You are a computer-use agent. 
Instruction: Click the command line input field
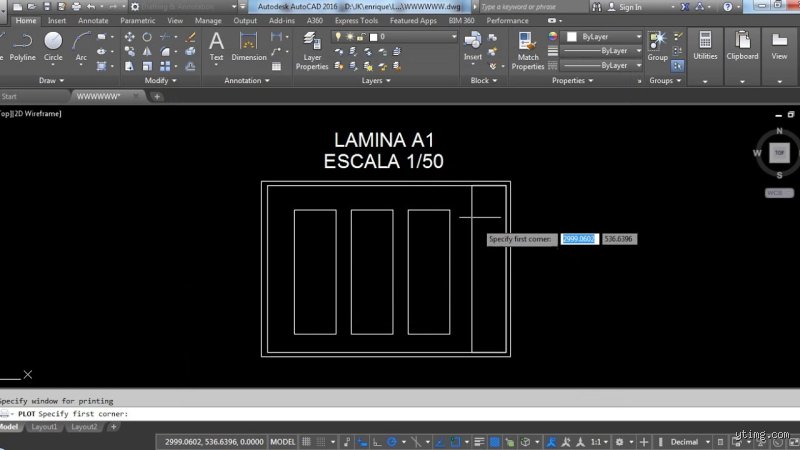[x=400, y=414]
